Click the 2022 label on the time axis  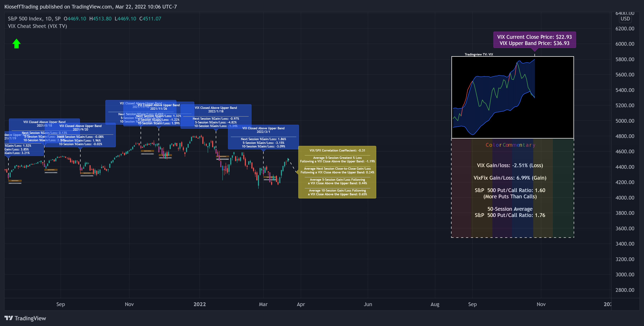tap(200, 304)
